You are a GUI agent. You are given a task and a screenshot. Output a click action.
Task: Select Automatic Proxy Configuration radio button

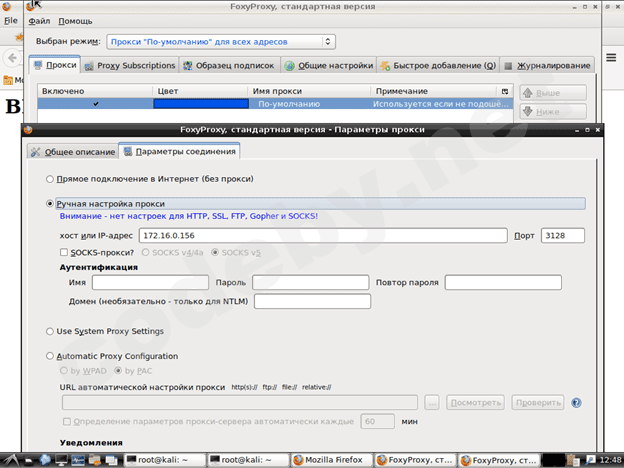point(50,356)
